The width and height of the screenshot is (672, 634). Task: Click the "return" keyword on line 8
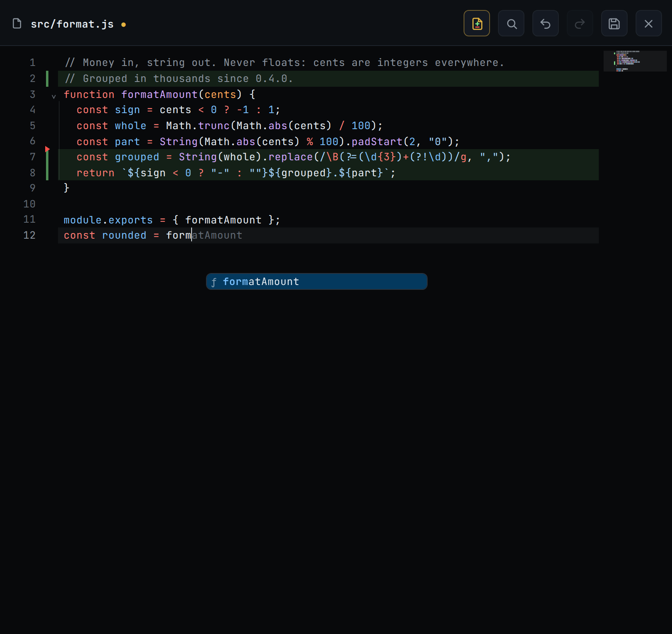[96, 173]
